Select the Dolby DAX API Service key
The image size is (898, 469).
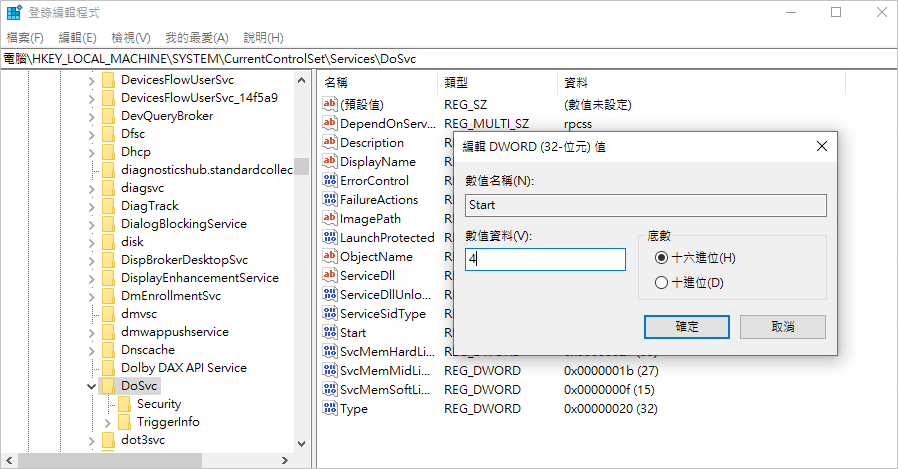(x=184, y=368)
